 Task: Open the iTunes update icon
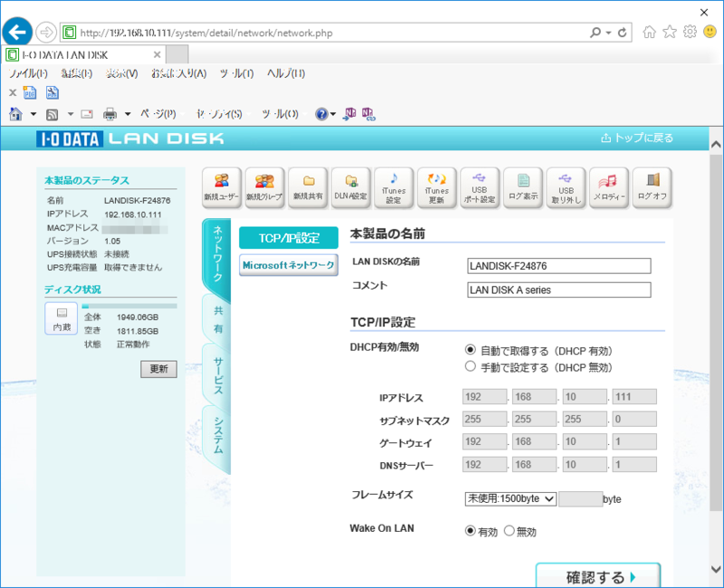point(436,187)
